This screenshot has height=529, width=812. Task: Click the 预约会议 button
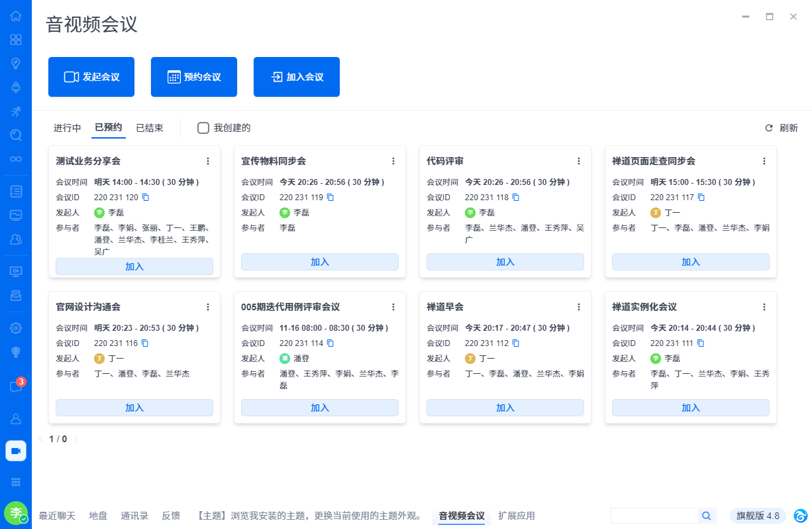[x=194, y=77]
